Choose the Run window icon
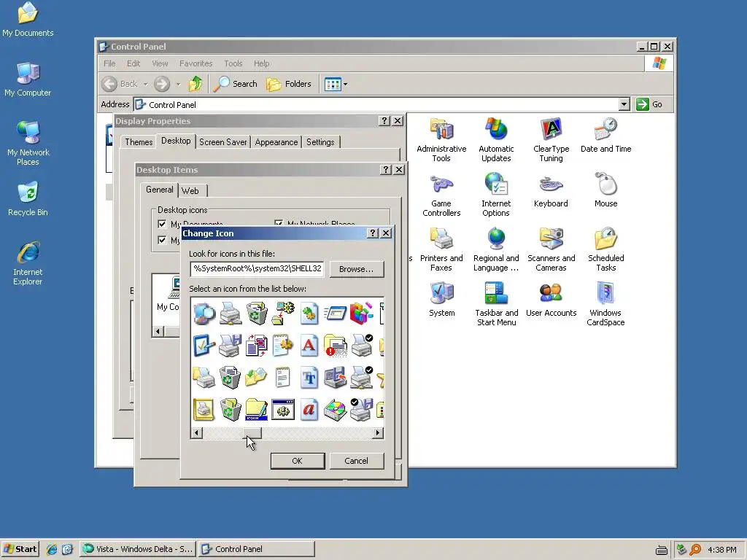The height and width of the screenshot is (560, 747). [x=336, y=314]
